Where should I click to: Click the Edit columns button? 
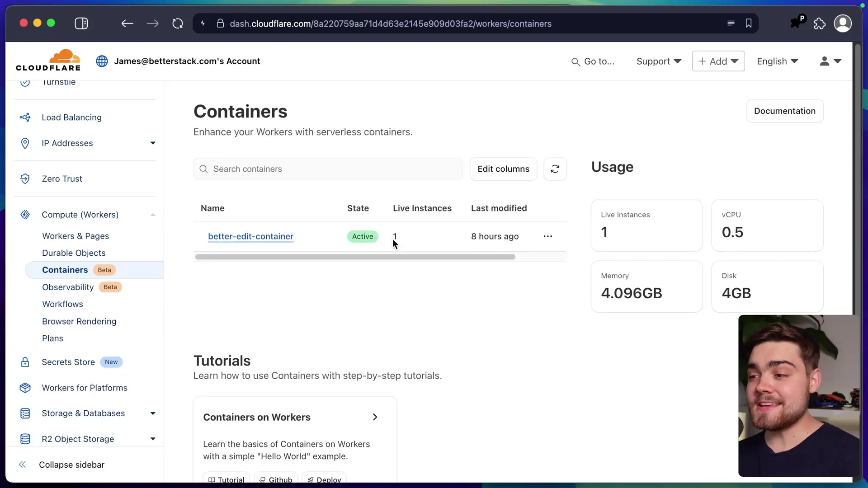coord(503,169)
